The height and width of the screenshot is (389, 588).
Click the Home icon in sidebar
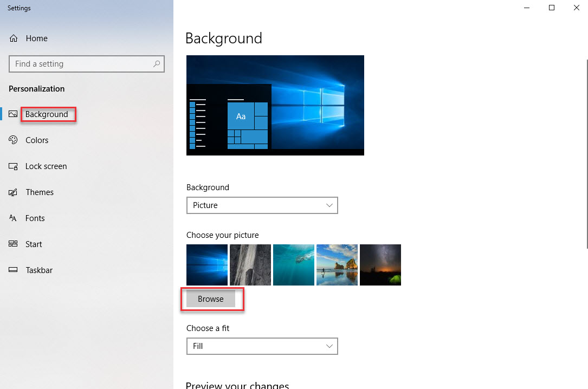tap(14, 38)
